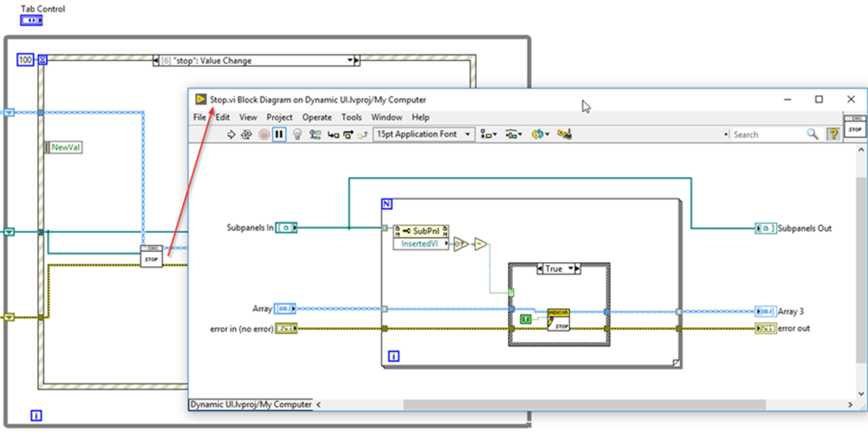Select STOP subVI in background diagram
The image size is (868, 434).
(x=151, y=256)
